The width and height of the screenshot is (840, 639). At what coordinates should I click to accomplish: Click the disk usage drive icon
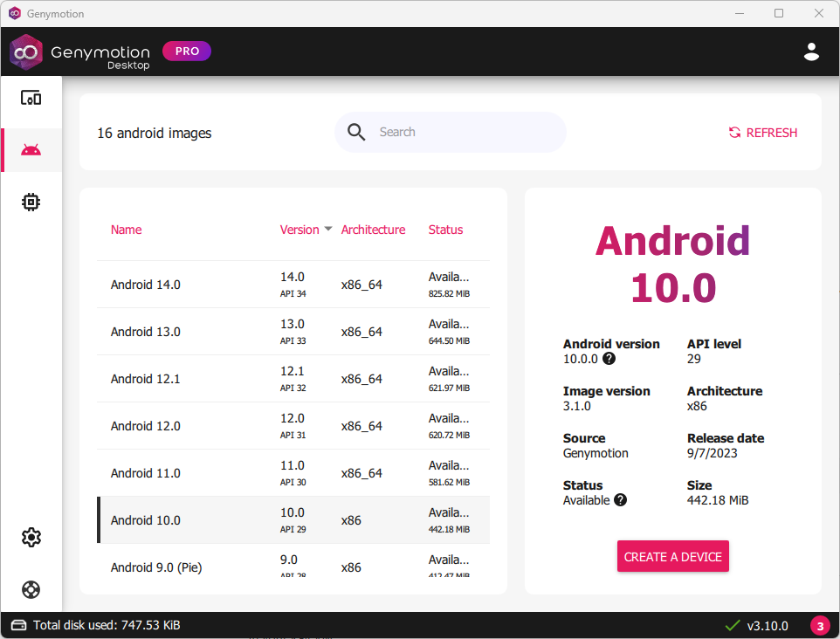[x=18, y=625]
